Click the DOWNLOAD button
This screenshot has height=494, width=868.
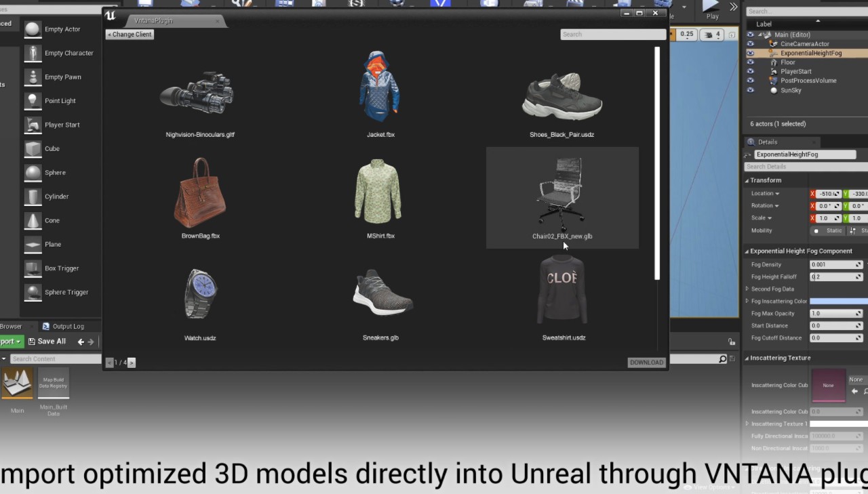pos(646,363)
